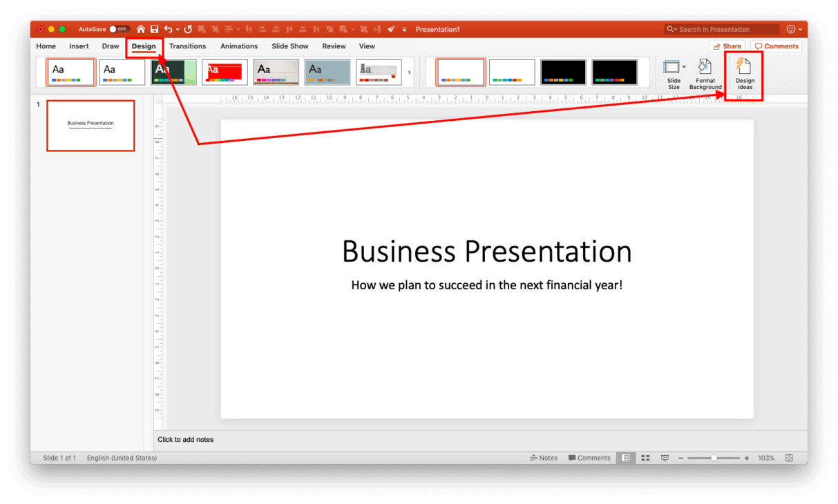
Task: Select the slide 1 thumbnail
Action: (91, 126)
